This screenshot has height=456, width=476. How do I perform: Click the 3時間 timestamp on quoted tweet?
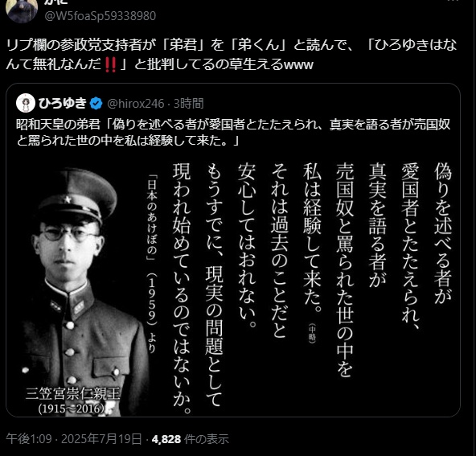click(188, 104)
